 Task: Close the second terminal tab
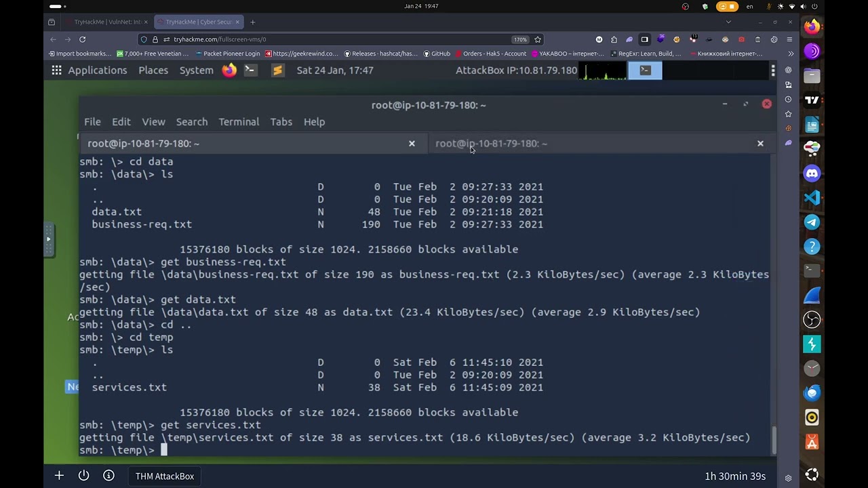(760, 144)
